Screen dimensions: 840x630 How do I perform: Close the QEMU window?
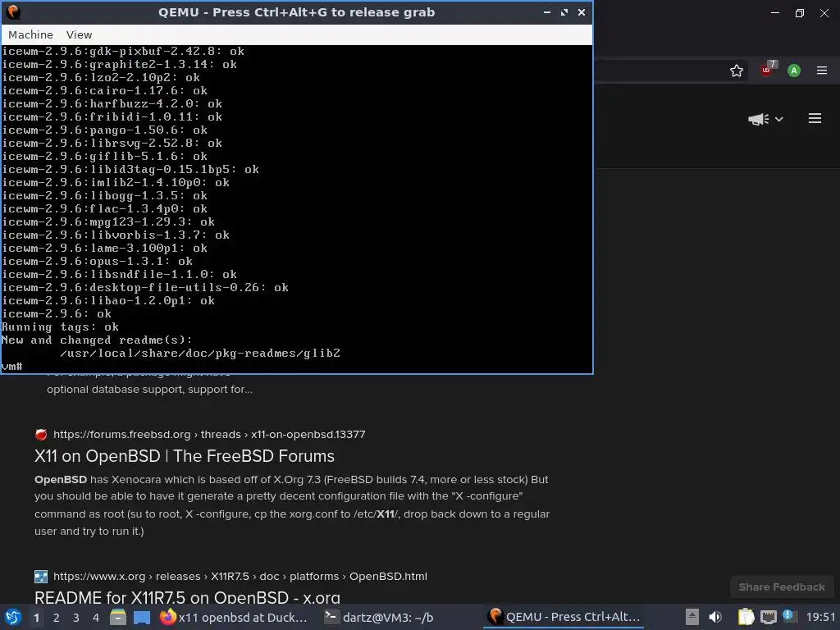(x=582, y=11)
